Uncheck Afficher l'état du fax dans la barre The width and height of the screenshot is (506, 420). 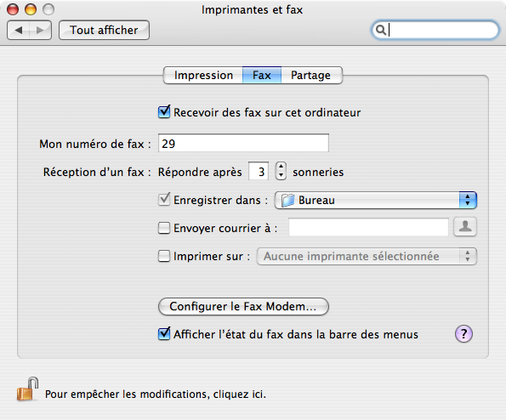click(164, 334)
